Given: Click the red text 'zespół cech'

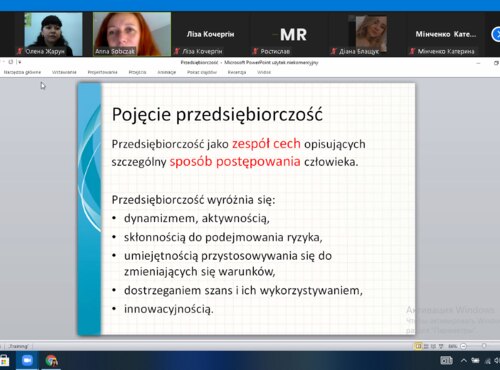Looking at the screenshot, I should click(266, 144).
